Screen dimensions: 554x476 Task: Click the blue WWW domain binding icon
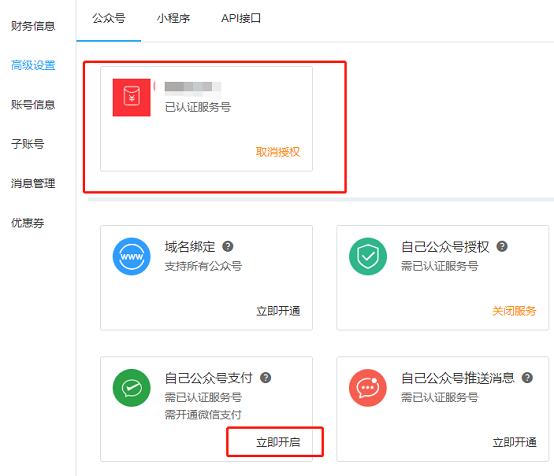[131, 257]
